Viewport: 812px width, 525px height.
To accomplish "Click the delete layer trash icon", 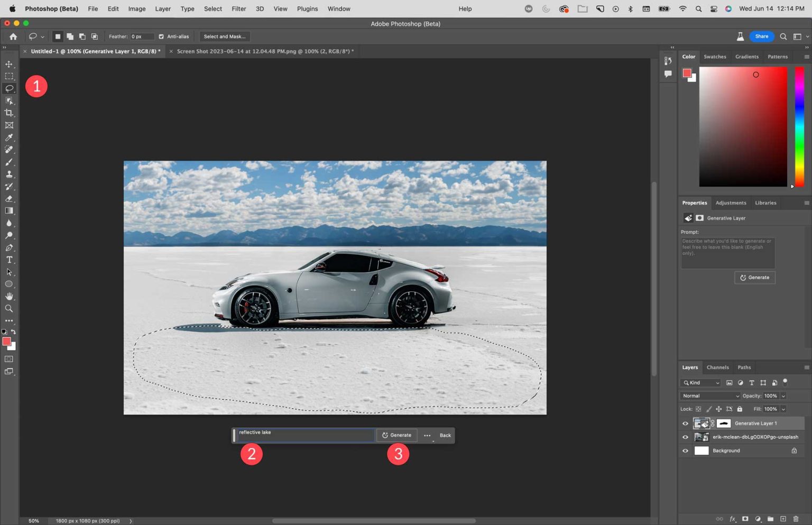I will [797, 519].
